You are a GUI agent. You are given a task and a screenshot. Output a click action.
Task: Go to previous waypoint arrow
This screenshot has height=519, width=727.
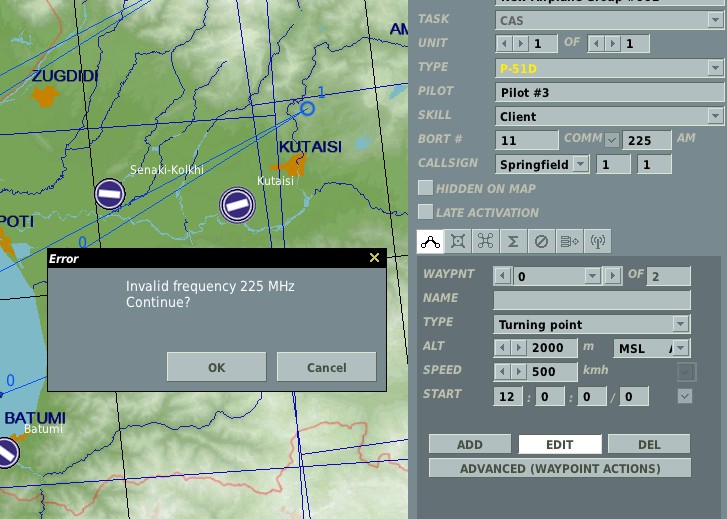pos(502,276)
